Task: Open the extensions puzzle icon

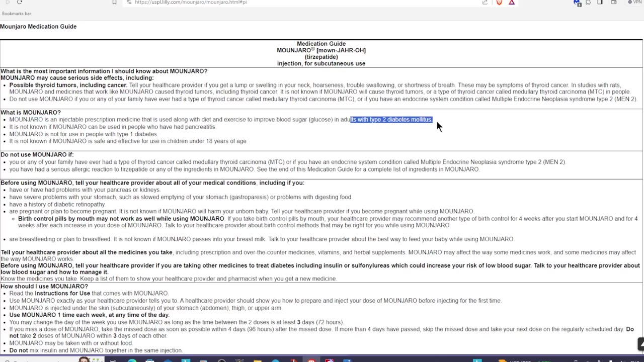Action: point(588,2)
